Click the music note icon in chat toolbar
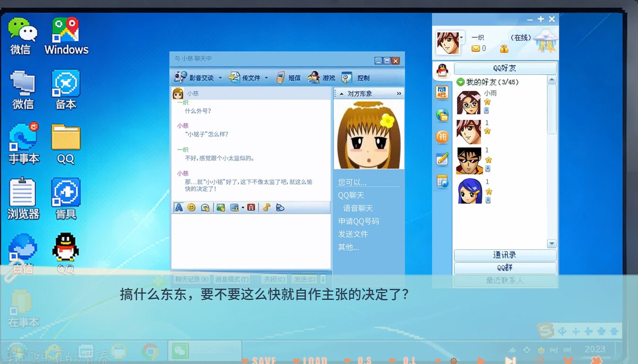Image resolution: width=638 pixels, height=364 pixels. 267,207
